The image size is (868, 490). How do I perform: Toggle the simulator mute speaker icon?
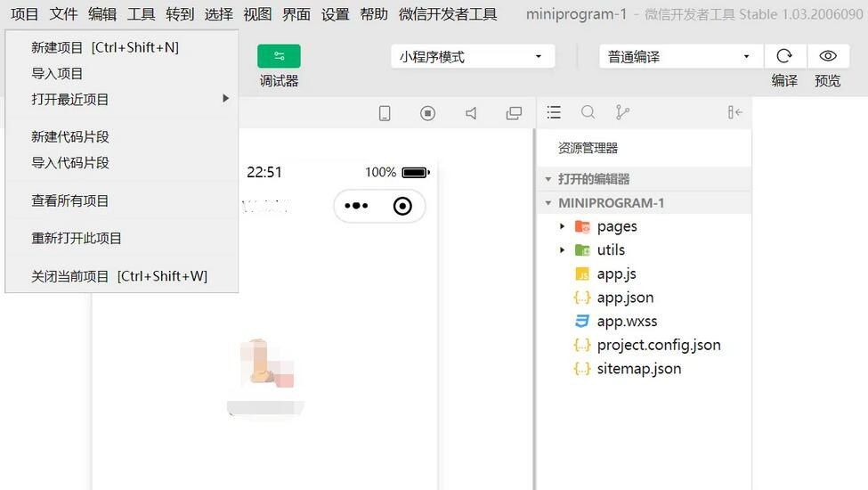[471, 113]
